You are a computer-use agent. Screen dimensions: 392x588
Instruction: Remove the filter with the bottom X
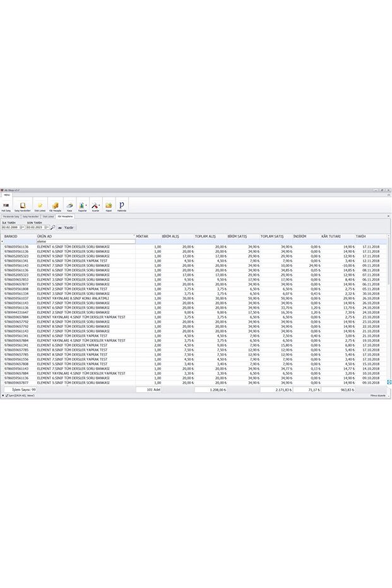3,395
